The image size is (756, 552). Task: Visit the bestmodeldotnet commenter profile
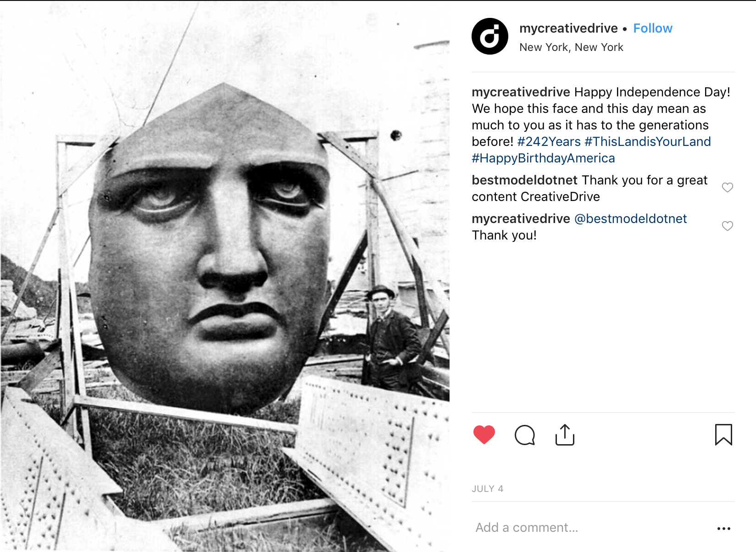(x=524, y=180)
